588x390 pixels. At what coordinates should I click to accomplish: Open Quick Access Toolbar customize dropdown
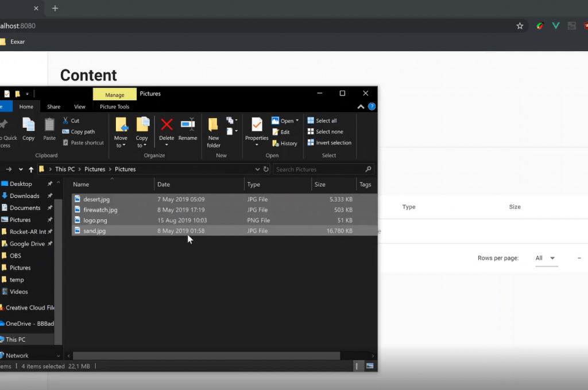27,93
